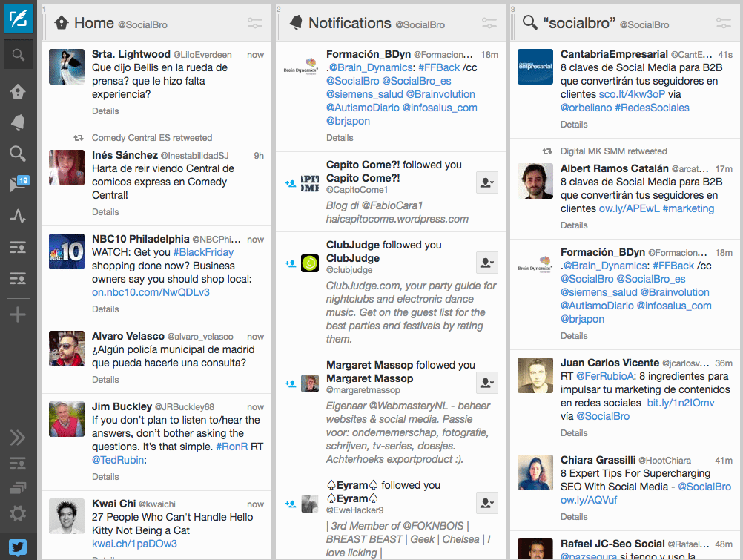743x560 pixels.
Task: Click the Twitter bird logo at sidebar bottom
Action: [x=18, y=547]
